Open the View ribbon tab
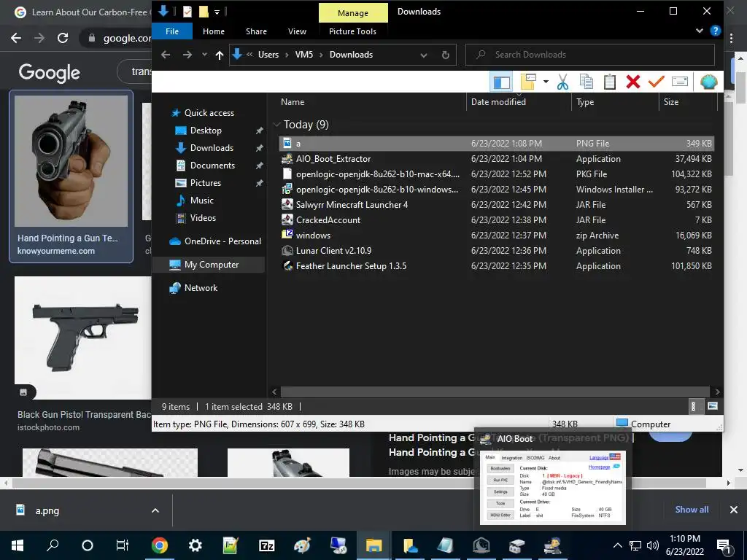The image size is (747, 560). click(298, 31)
